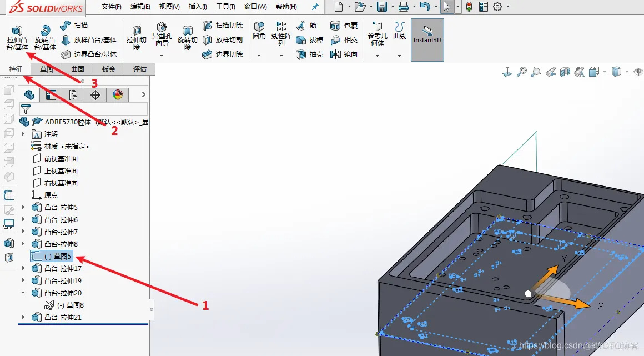The height and width of the screenshot is (356, 644).
Task: Expand the 凸台-拉伸21 feature
Action: pyautogui.click(x=23, y=317)
